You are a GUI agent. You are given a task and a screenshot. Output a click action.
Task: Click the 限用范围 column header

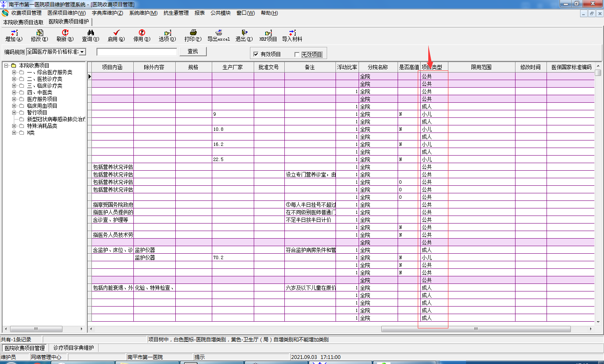481,67
